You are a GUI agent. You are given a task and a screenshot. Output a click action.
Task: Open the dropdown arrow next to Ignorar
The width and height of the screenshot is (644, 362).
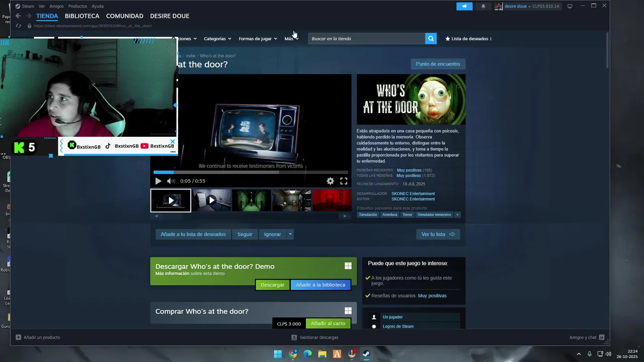[x=290, y=234]
